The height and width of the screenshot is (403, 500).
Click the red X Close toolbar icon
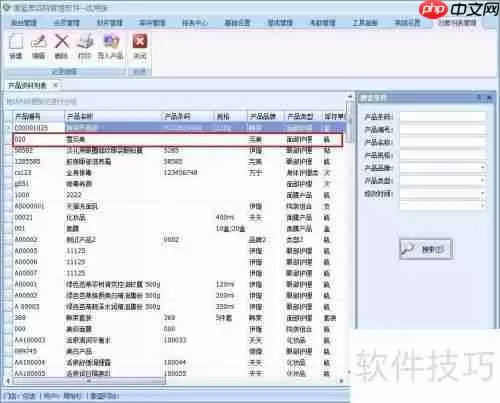140,42
